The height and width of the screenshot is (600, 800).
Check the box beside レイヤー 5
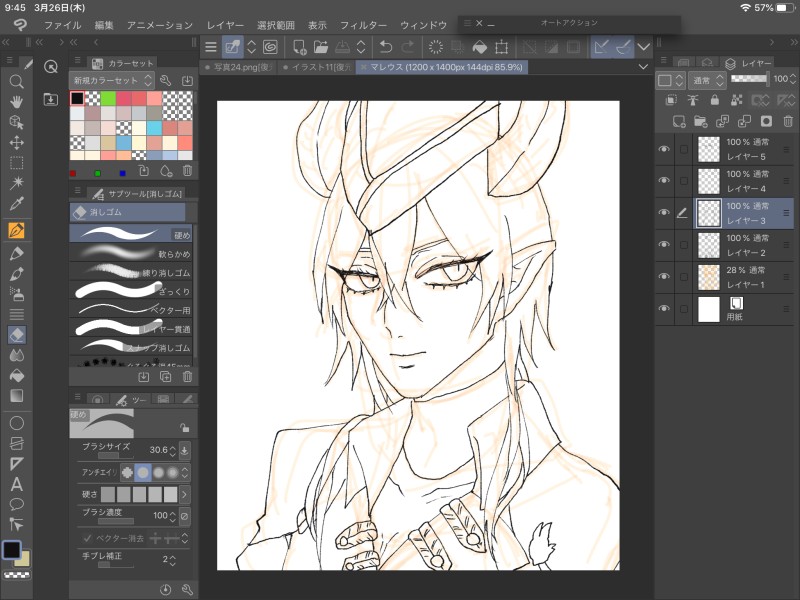coord(684,149)
